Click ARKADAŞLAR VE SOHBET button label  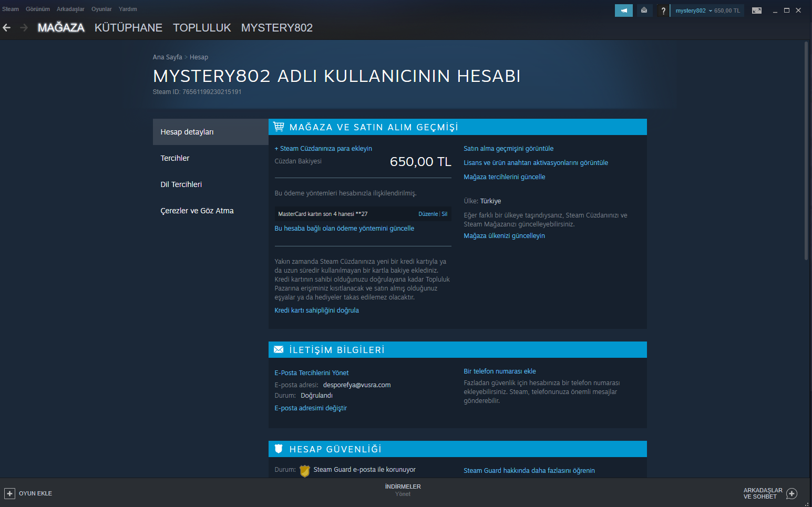(x=763, y=493)
